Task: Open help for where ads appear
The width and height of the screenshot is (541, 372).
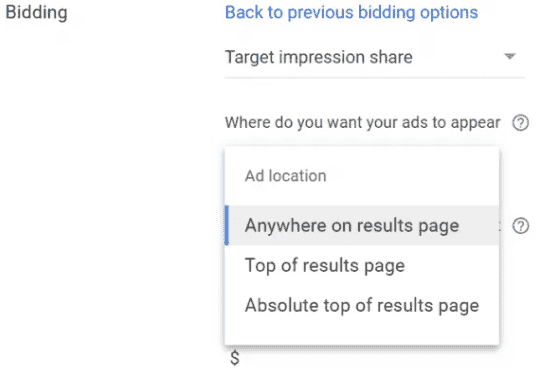Action: click(x=520, y=123)
